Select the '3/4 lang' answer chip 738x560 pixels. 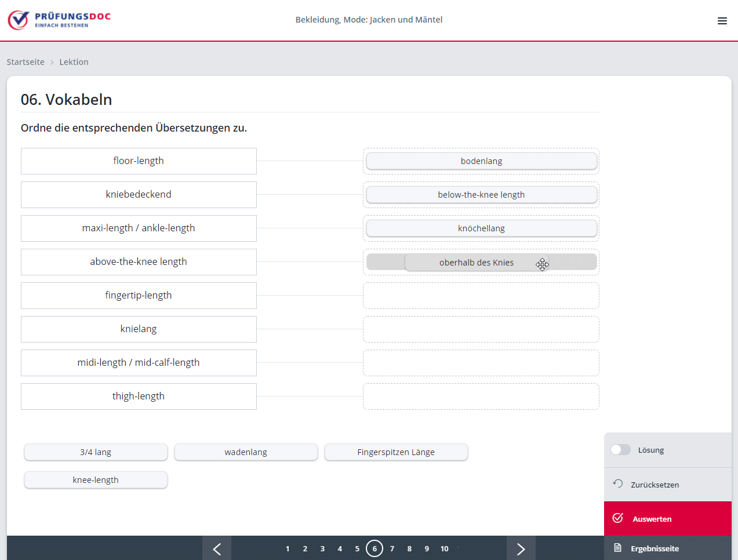pos(96,452)
